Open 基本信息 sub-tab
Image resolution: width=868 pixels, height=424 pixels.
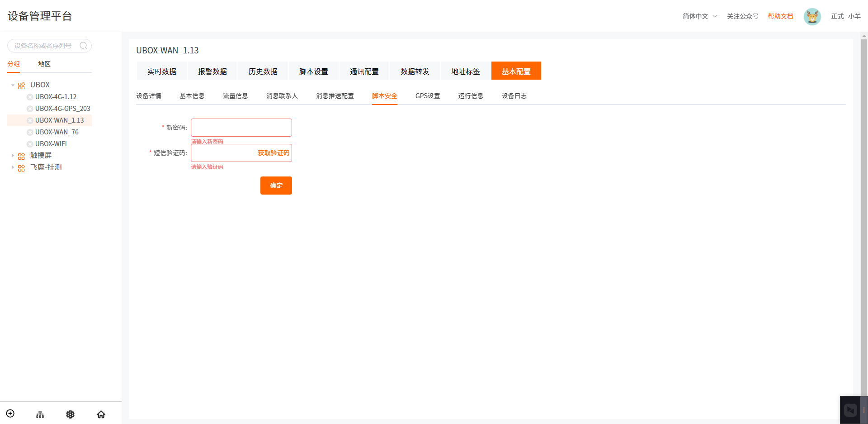(192, 96)
